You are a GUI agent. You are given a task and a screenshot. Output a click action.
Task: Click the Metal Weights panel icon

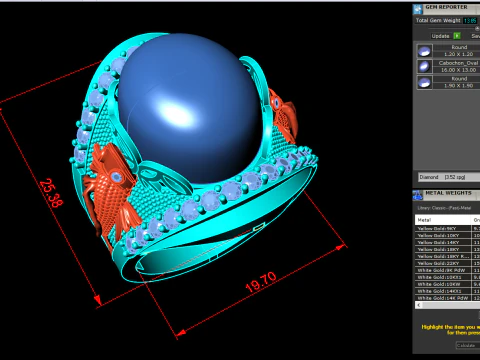(418, 195)
